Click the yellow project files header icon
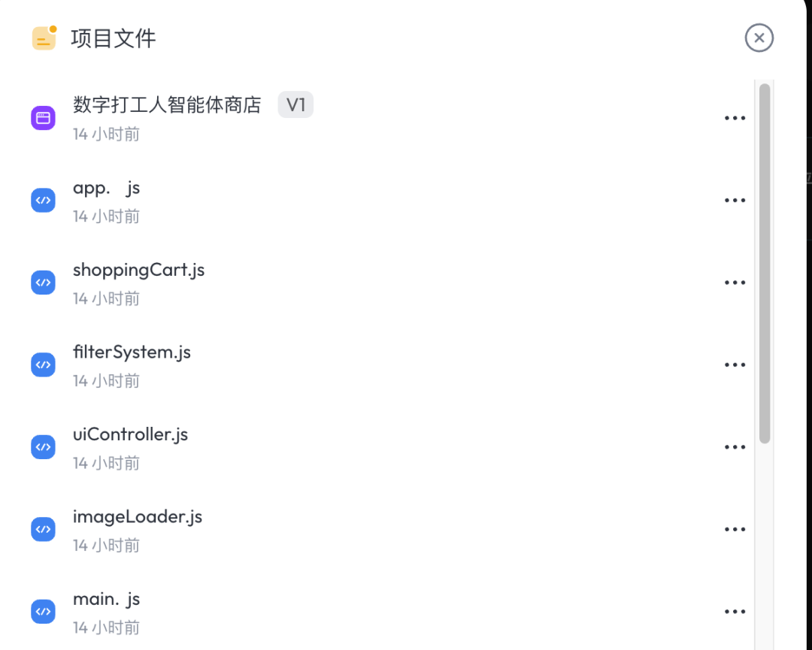Image resolution: width=812 pixels, height=650 pixels. tap(44, 38)
